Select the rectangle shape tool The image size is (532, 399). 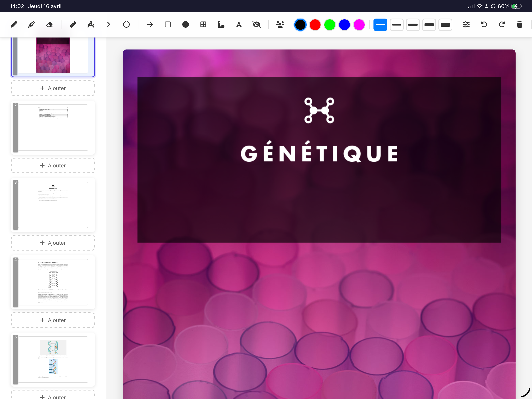pos(168,25)
